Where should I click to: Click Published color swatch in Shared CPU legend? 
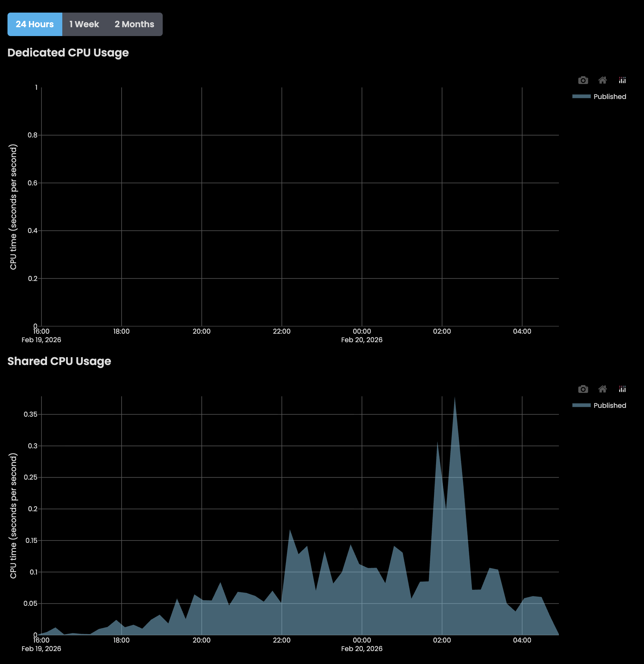[x=581, y=405]
